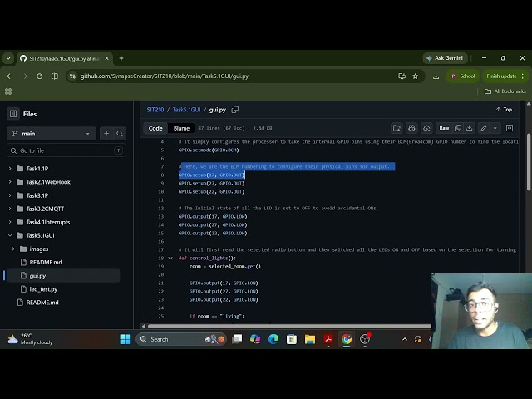The width and height of the screenshot is (532, 399).
Task: Go to SIT210 breadcrumb link
Action: point(155,110)
